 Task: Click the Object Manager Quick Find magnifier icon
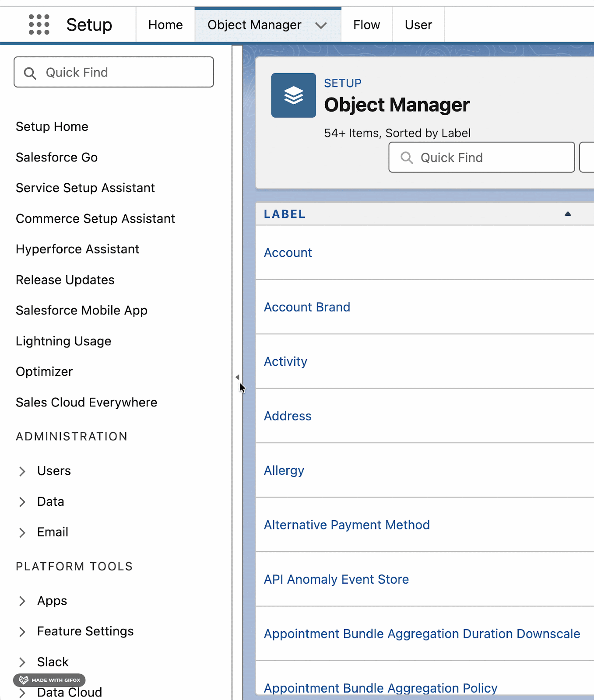pyautogui.click(x=407, y=157)
